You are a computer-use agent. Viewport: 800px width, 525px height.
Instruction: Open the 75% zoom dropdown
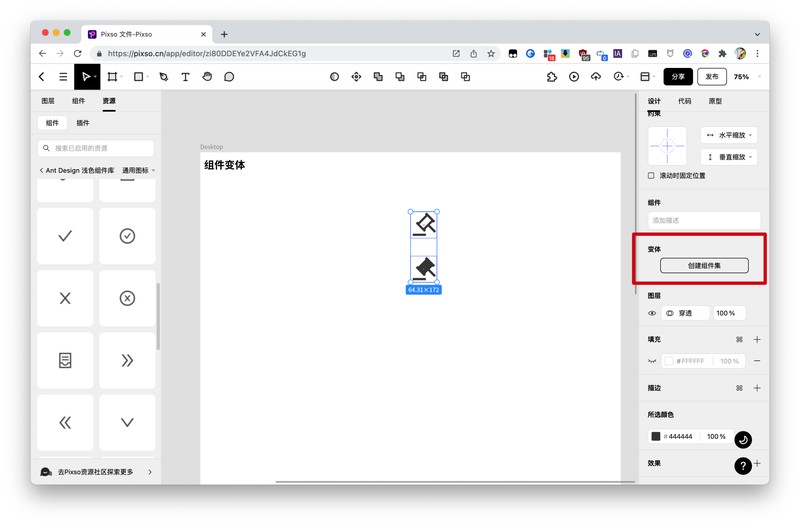(x=746, y=77)
